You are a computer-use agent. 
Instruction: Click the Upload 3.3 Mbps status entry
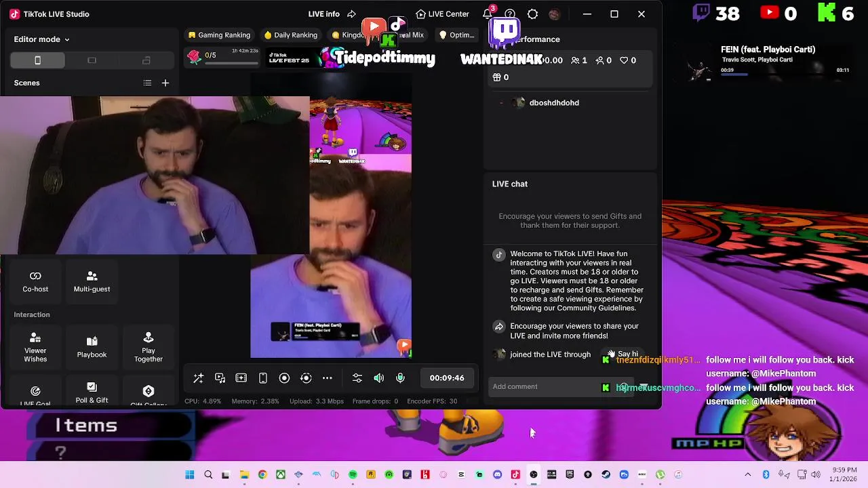pos(317,401)
